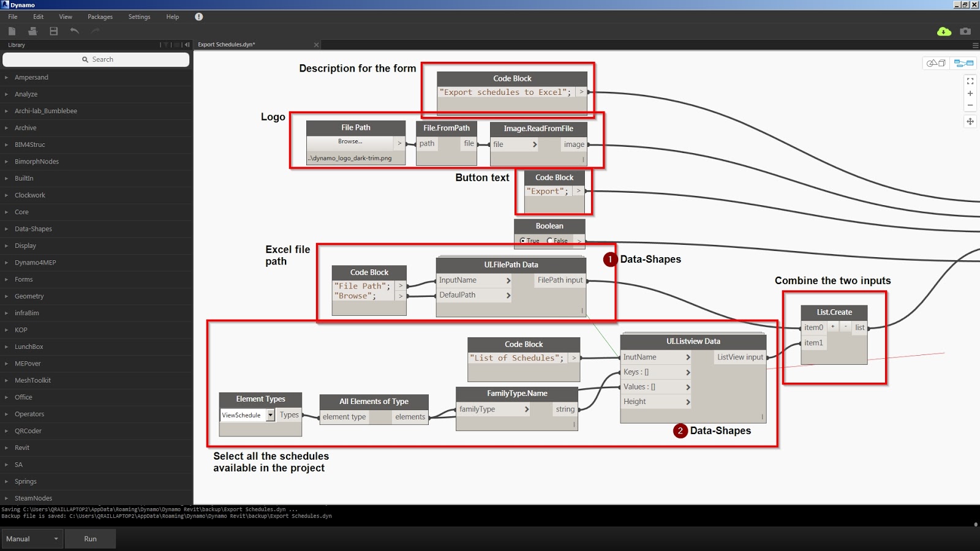Click the Zoom to Fit icon
The image size is (980, 551).
[970, 81]
